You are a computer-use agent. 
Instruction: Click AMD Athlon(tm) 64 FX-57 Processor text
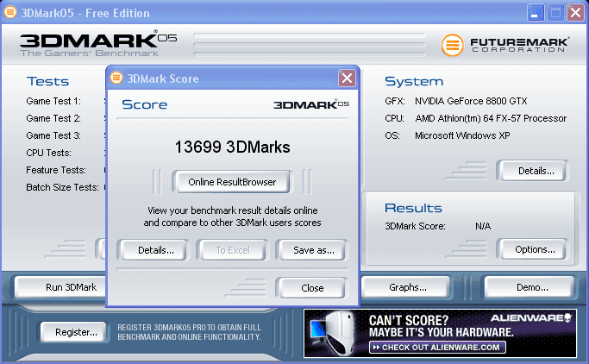[491, 118]
